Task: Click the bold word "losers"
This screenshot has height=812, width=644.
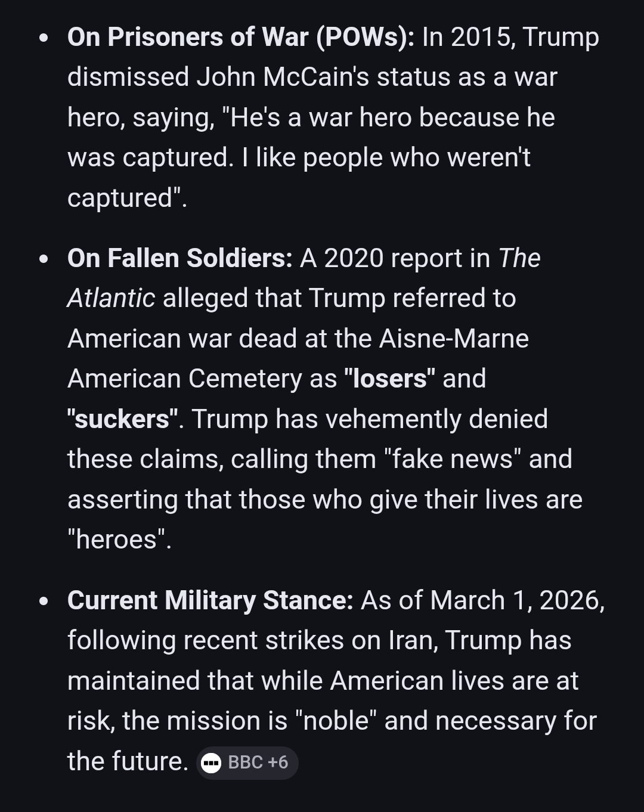Action: [x=389, y=379]
